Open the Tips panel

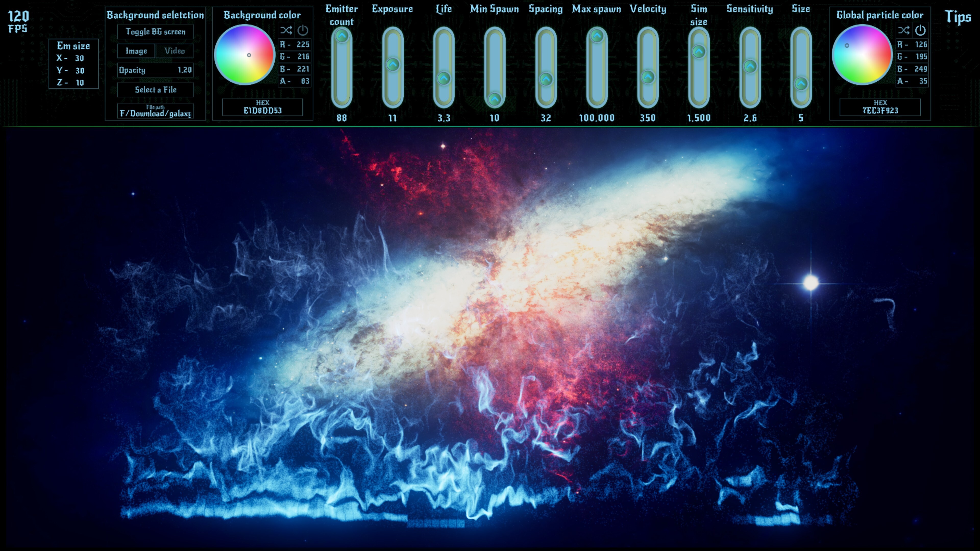pyautogui.click(x=958, y=16)
